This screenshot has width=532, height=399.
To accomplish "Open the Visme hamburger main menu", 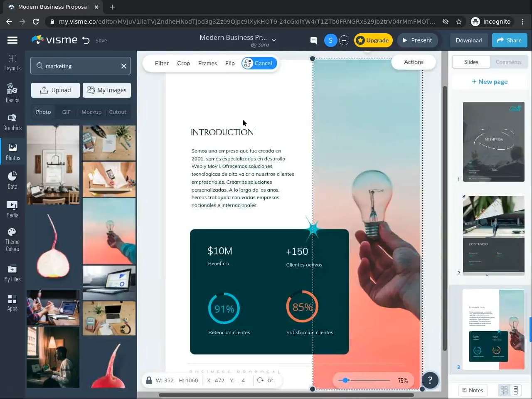I will pyautogui.click(x=12, y=40).
